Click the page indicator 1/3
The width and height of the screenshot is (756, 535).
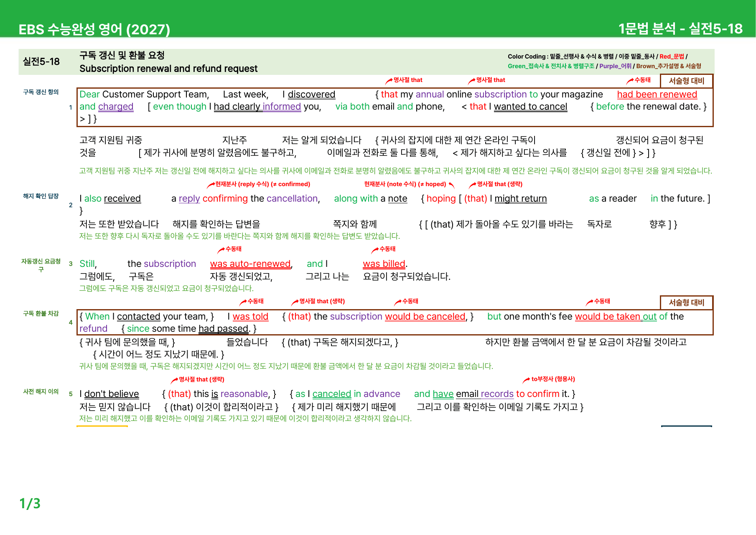click(x=30, y=503)
